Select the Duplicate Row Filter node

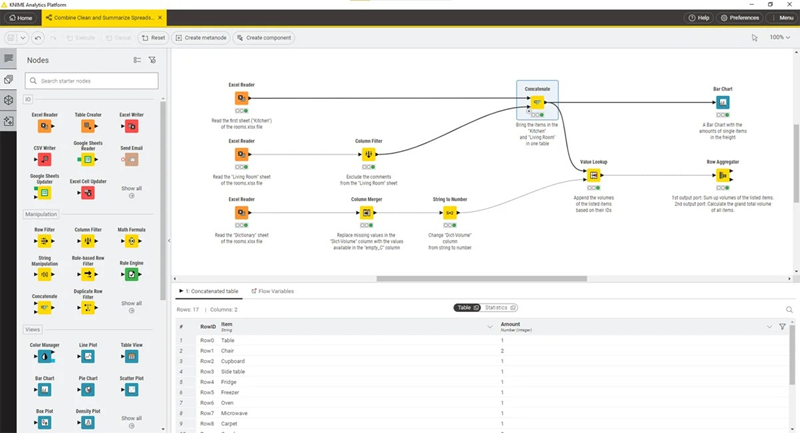click(88, 308)
